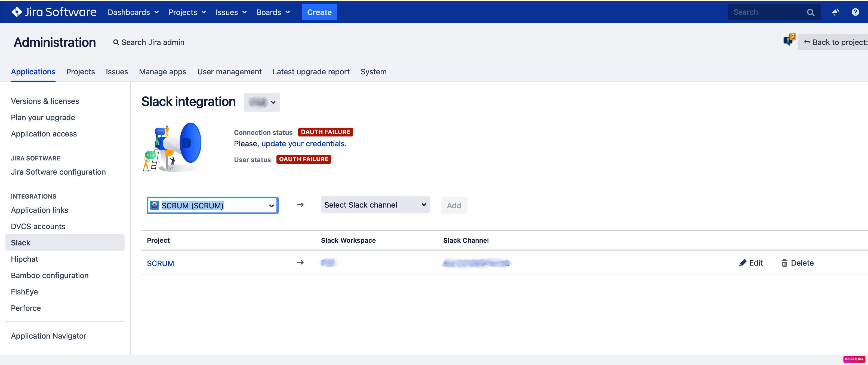Click the update your credentials link
The width and height of the screenshot is (868, 365).
pos(303,144)
